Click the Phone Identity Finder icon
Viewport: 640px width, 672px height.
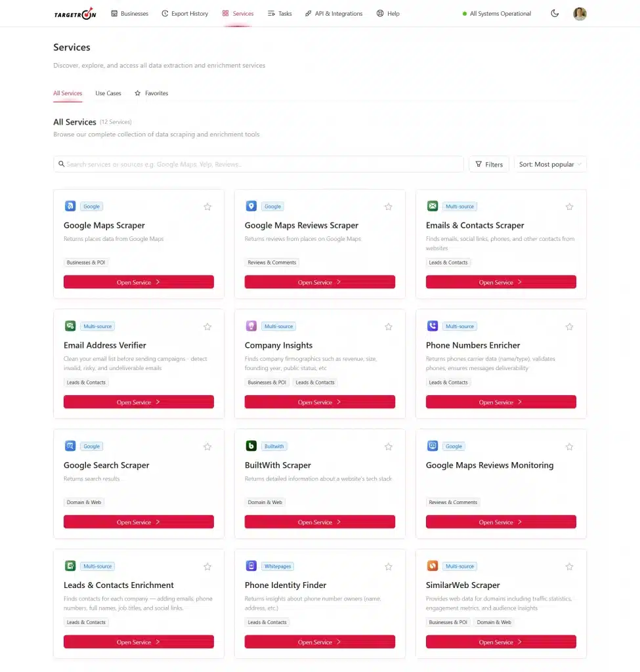251,566
